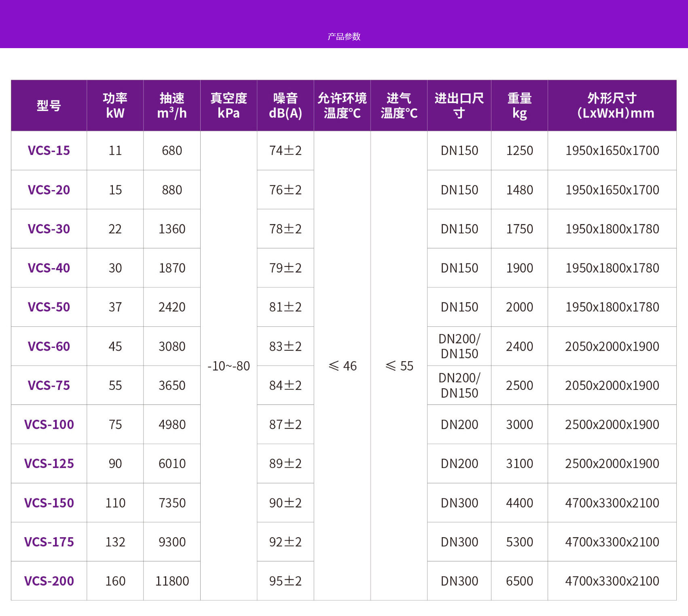Click the 90±2 noise value

[x=286, y=503]
